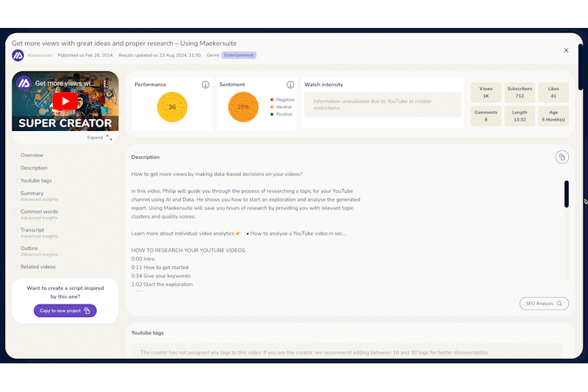Click the Maekersuite channel logo avatar
The image size is (588, 392).
(18, 55)
